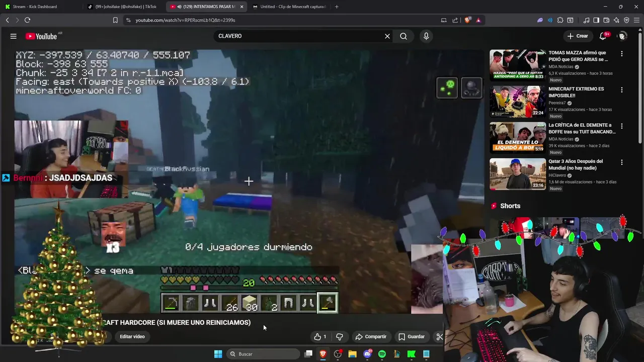Click the address bar URL
Image resolution: width=644 pixels, height=362 pixels.
coord(185,20)
